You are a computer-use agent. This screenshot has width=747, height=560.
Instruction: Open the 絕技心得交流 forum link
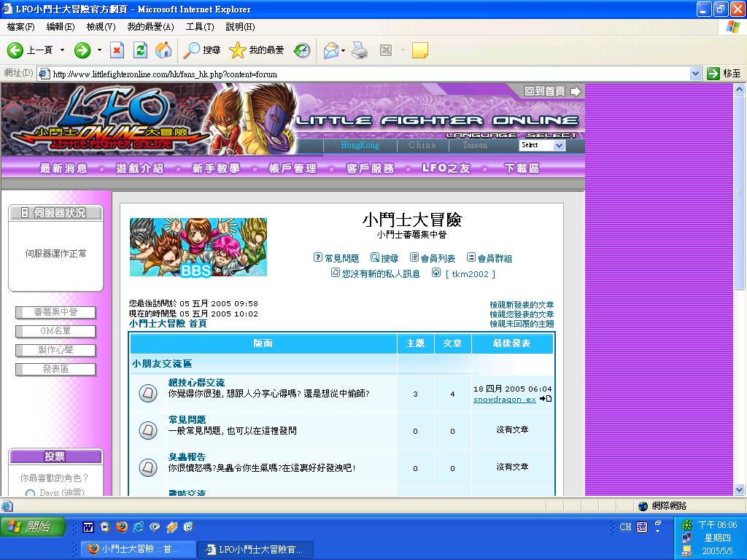tap(196, 383)
